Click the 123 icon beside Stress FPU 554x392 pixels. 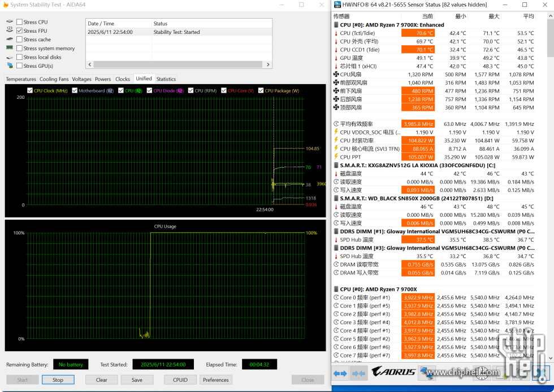pos(10,31)
